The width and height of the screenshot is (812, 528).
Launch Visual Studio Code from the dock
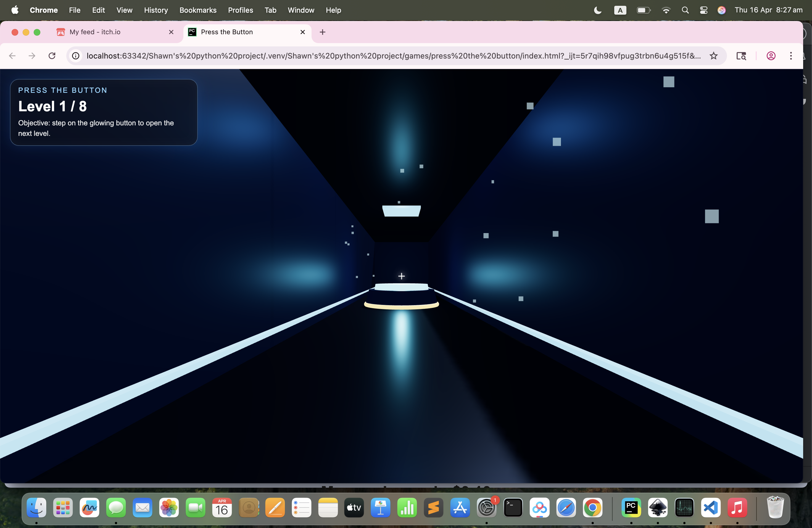[711, 508]
